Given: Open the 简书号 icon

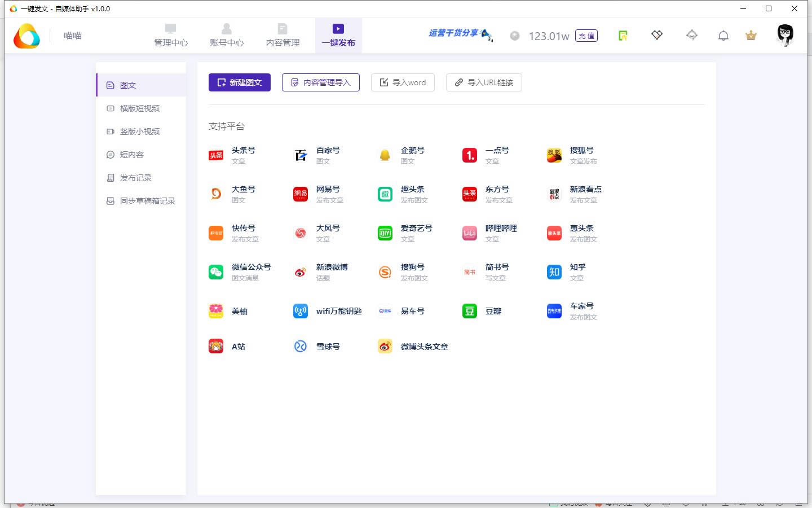Looking at the screenshot, I should pos(470,272).
